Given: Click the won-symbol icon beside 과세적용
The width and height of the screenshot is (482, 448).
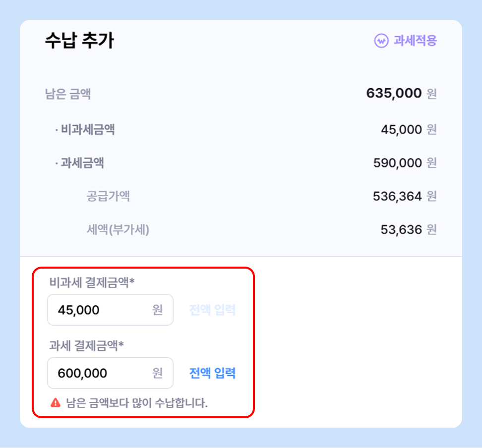Looking at the screenshot, I should 381,41.
